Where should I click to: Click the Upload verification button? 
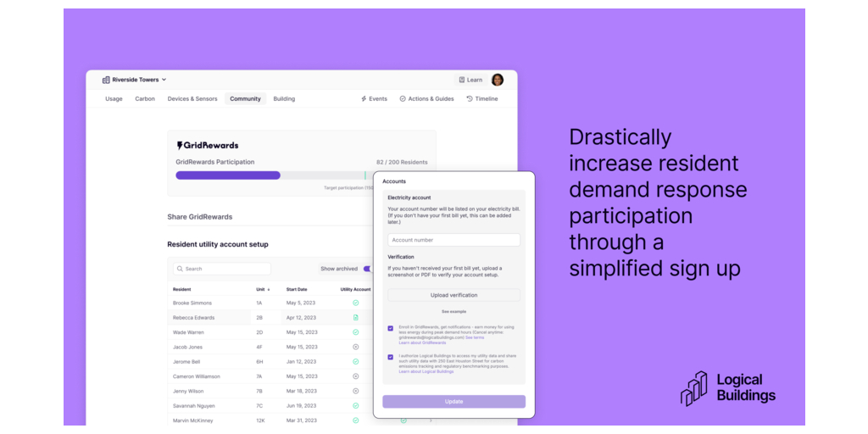click(453, 295)
